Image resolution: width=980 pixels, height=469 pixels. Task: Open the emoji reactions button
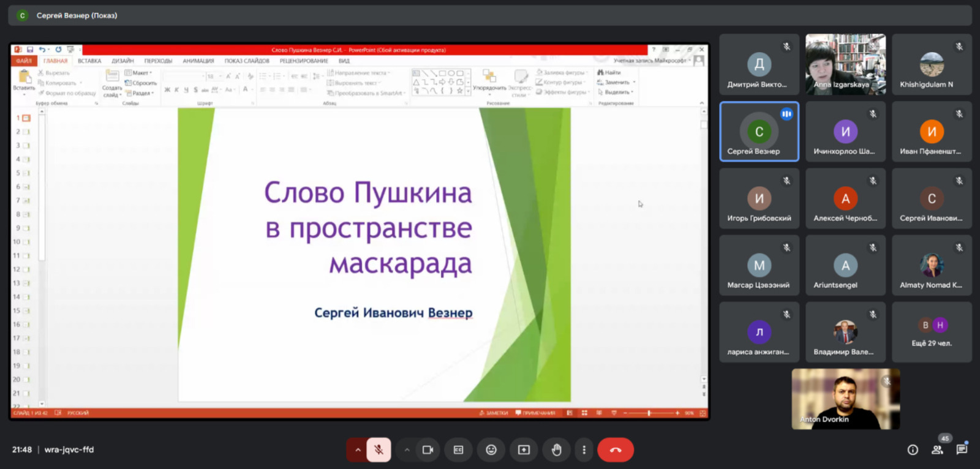point(491,450)
